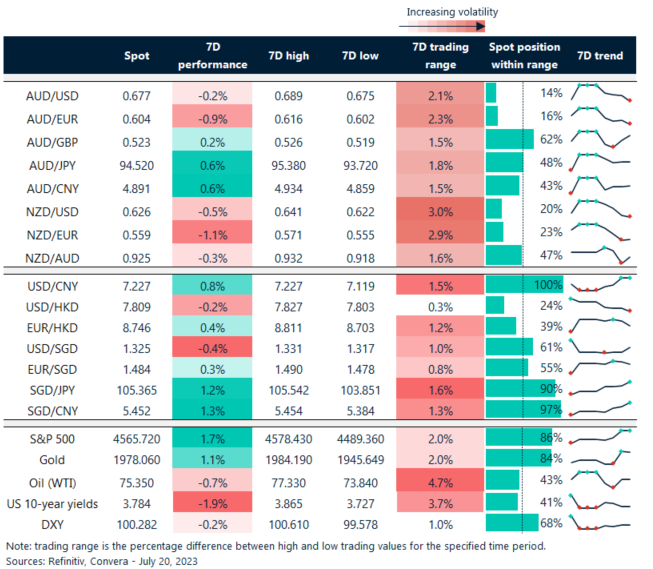
Task: Select the 7D performance column header
Action: [210, 56]
